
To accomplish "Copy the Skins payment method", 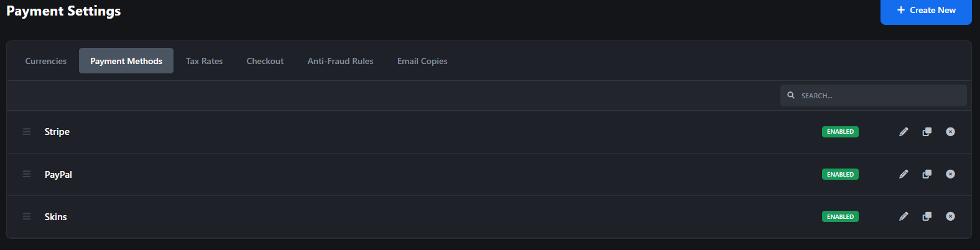I will [x=927, y=216].
